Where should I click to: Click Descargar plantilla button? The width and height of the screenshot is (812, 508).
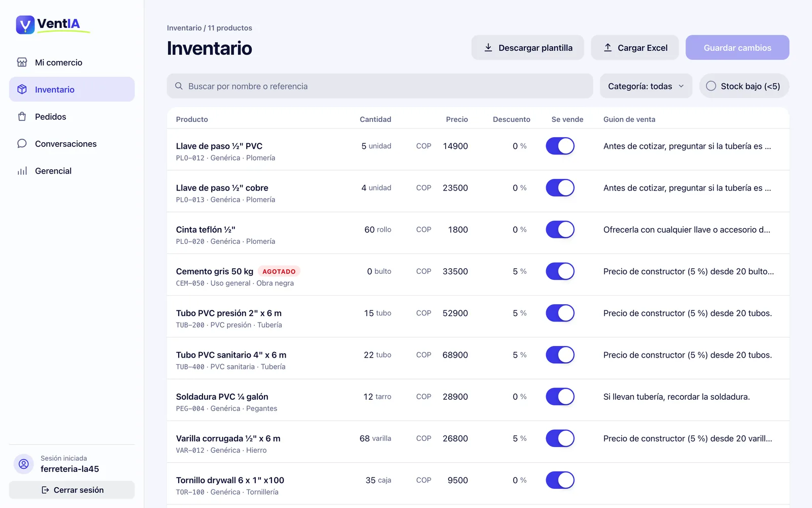pos(528,48)
